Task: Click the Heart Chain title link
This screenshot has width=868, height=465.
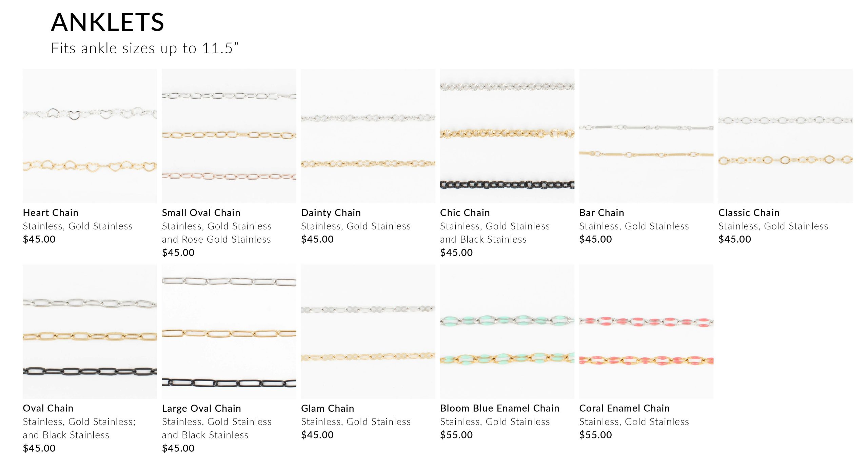Action: [51, 213]
